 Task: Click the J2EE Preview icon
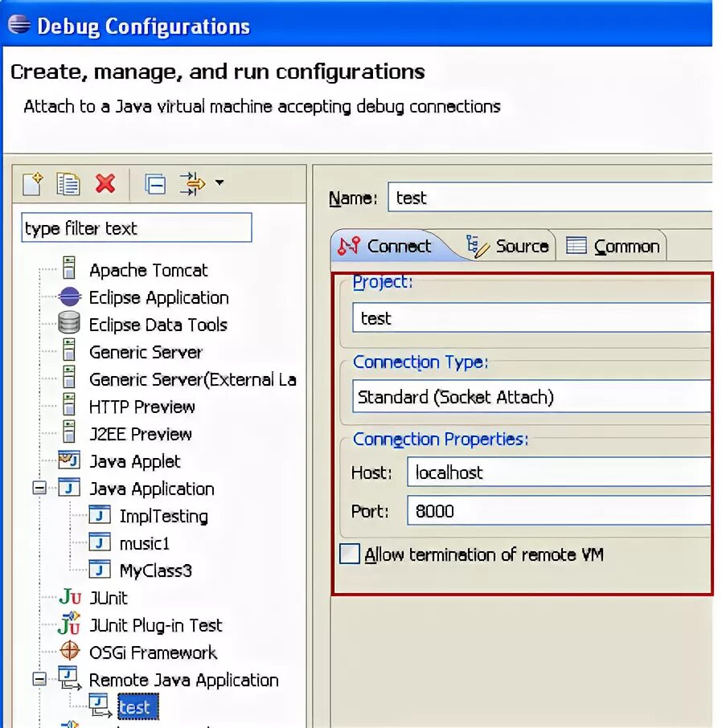point(69,431)
